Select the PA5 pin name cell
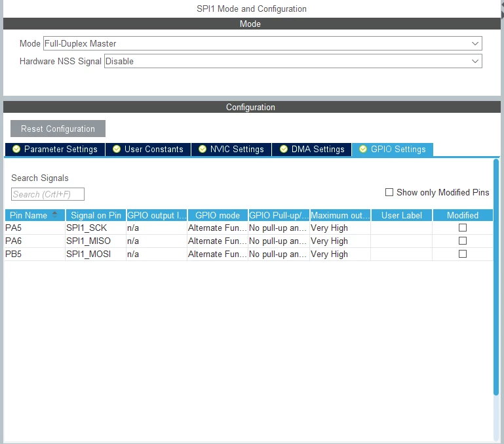The height and width of the screenshot is (444, 504). click(35, 228)
